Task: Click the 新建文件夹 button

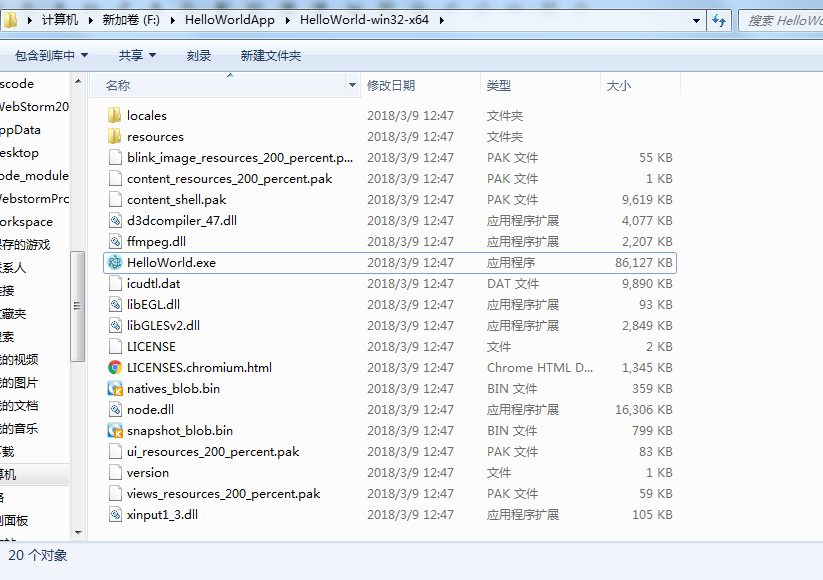Action: click(x=271, y=56)
